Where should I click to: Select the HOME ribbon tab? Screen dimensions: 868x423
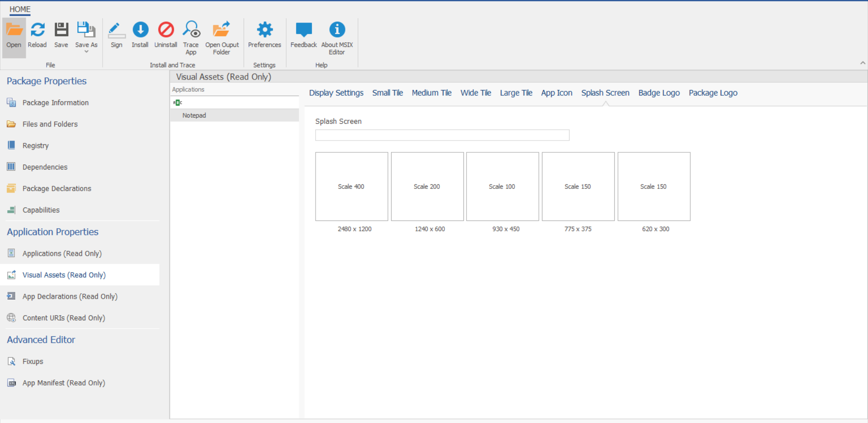coord(20,9)
